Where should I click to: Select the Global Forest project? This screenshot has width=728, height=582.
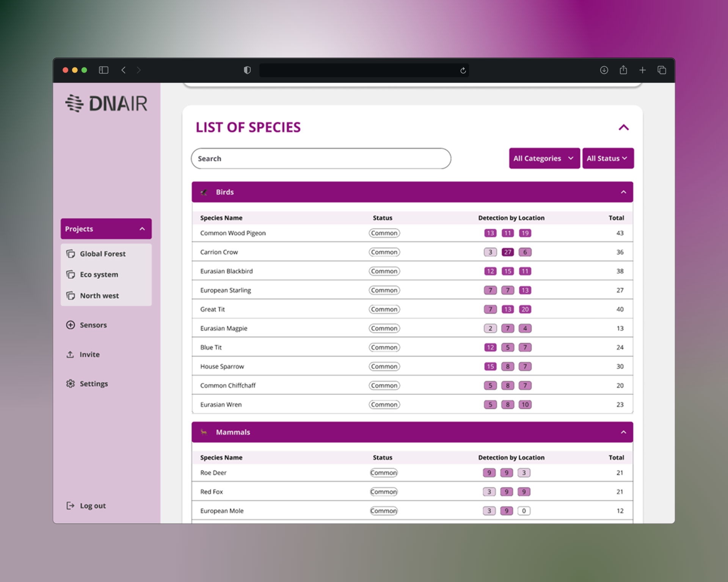(102, 254)
